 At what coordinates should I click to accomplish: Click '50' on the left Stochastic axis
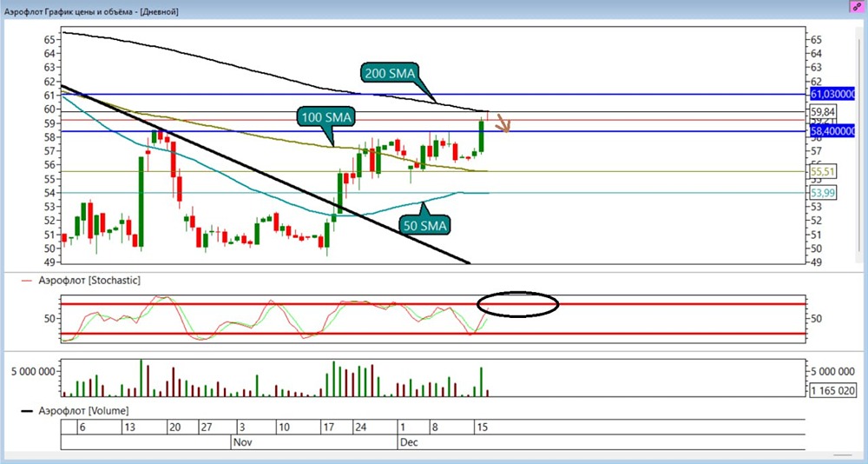click(x=49, y=318)
